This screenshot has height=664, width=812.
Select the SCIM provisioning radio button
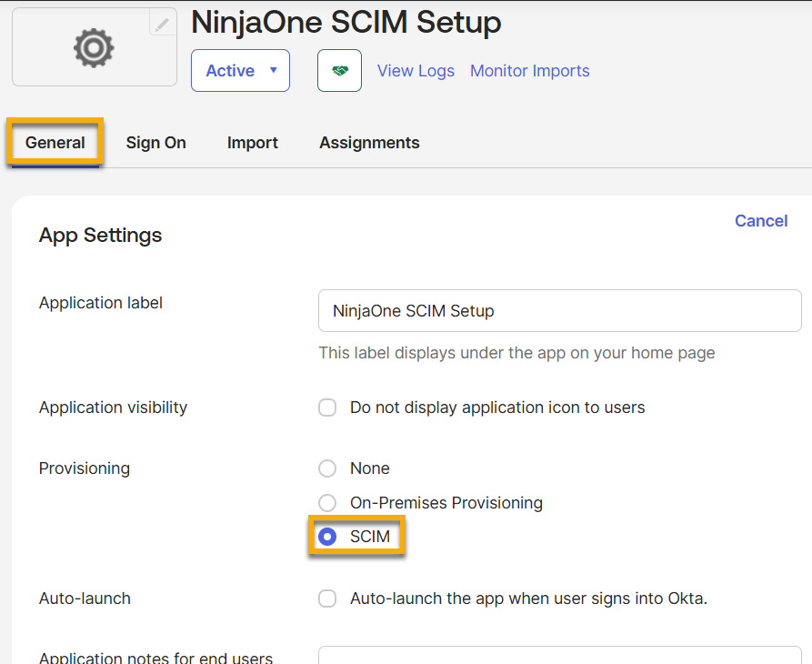(327, 537)
